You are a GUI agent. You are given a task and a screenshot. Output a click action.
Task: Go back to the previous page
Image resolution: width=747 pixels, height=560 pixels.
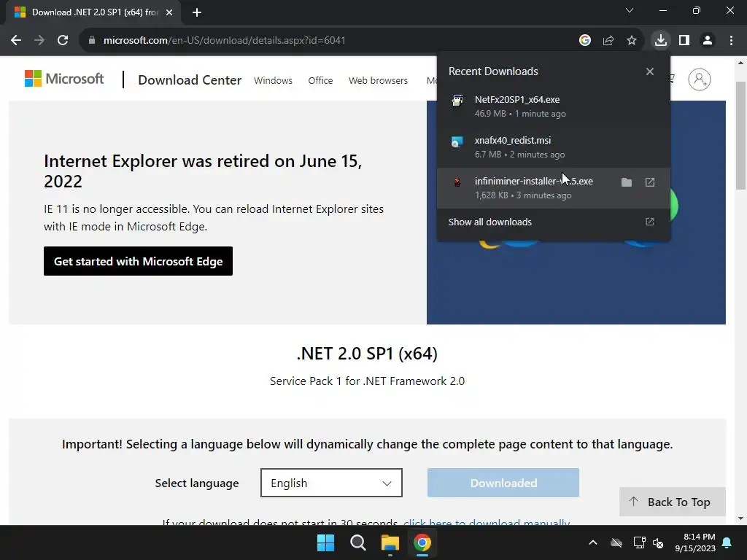[16, 41]
